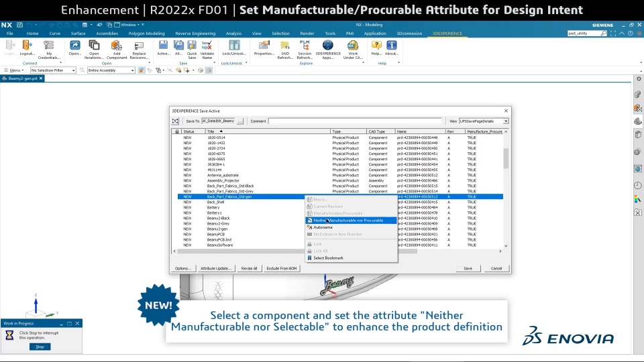Click the horizontal scrollbar under the list
This screenshot has height=362, width=644.
(297, 251)
